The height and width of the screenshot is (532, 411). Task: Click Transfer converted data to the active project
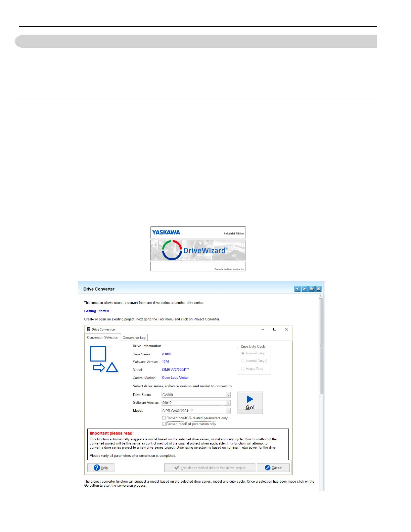(210, 468)
